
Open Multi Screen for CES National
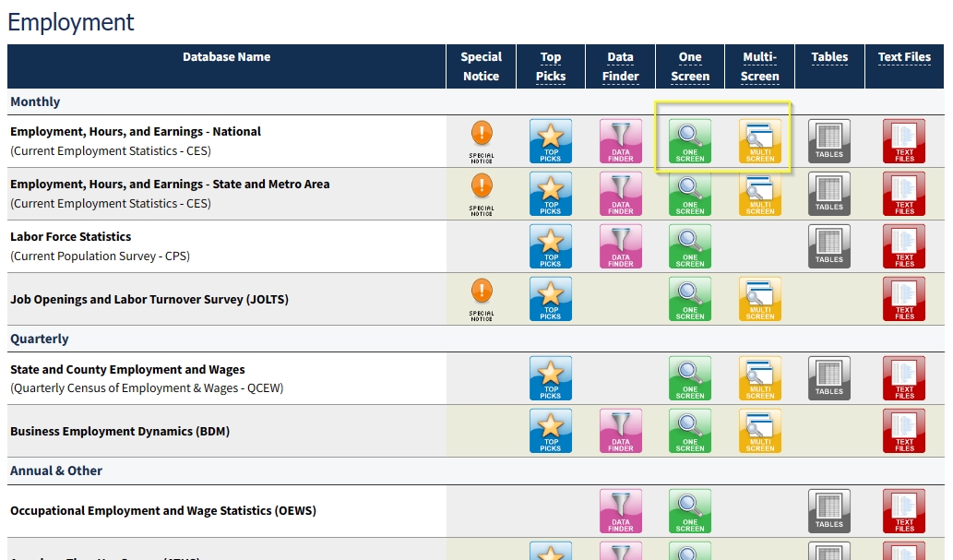point(760,141)
